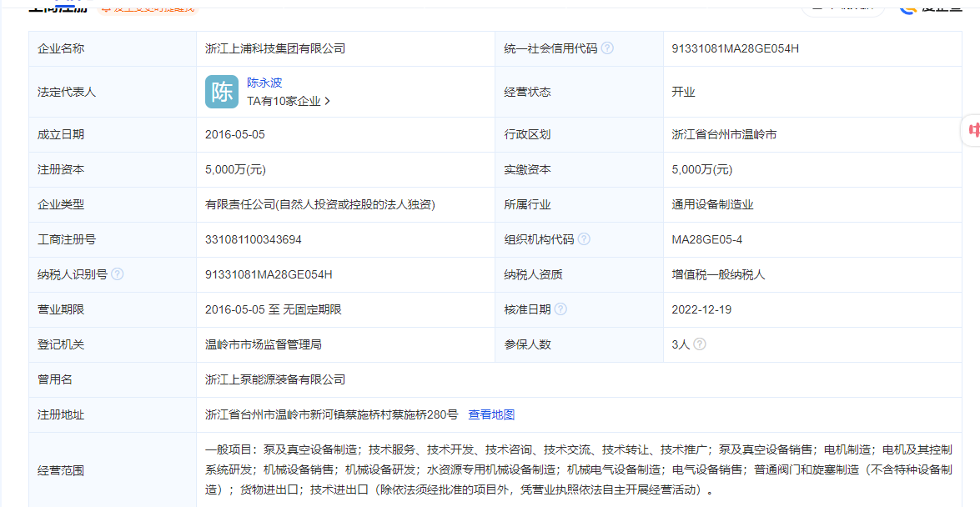Viewport: 980px width, 507px height.
Task: Click the 5,000万(元) value for 注册资本
Action: tap(236, 169)
